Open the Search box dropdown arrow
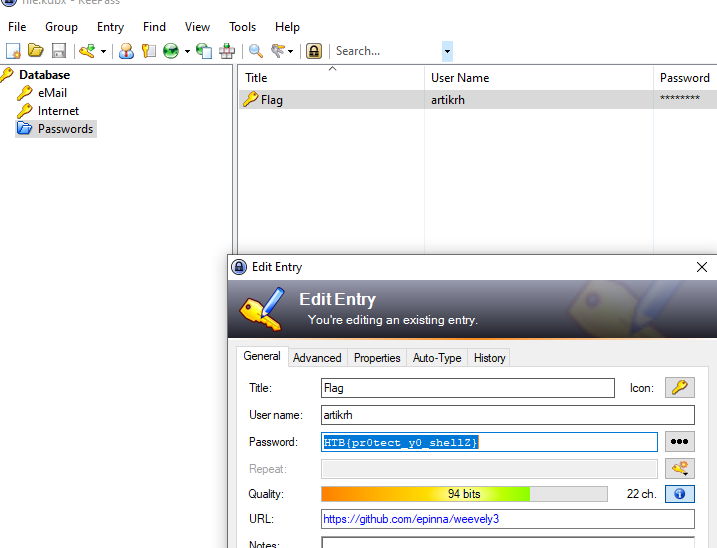Viewport: 717px width, 548px height. (447, 51)
